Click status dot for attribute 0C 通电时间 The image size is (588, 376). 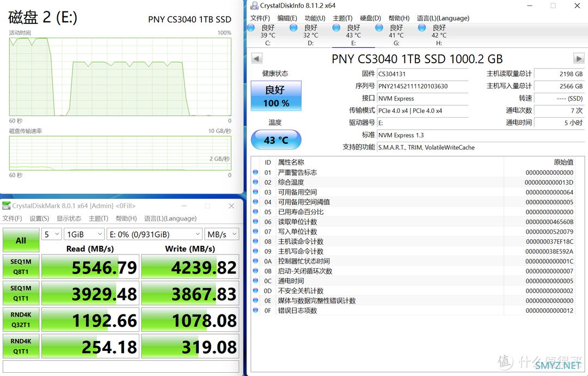(x=256, y=281)
